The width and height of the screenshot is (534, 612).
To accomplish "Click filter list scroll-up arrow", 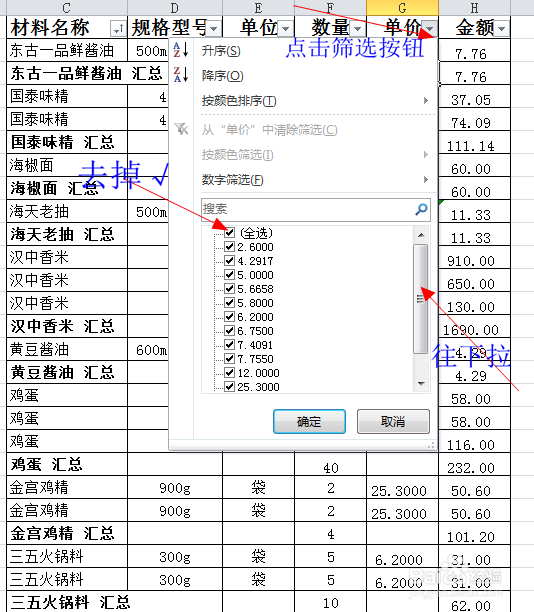I will pyautogui.click(x=421, y=235).
